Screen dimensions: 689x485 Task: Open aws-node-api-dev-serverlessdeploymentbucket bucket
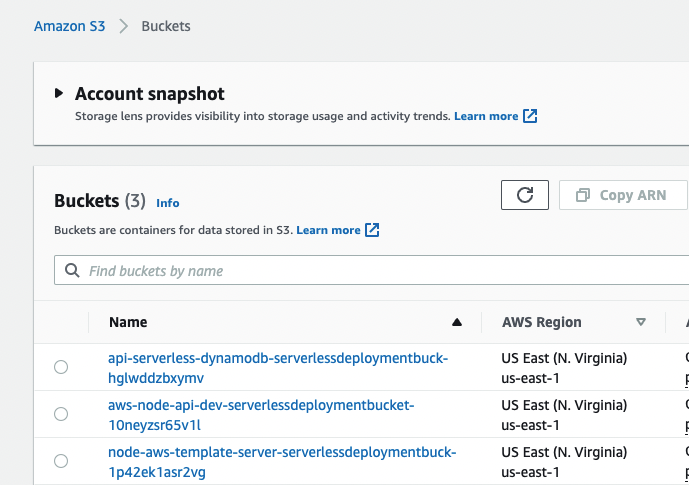tap(261, 415)
